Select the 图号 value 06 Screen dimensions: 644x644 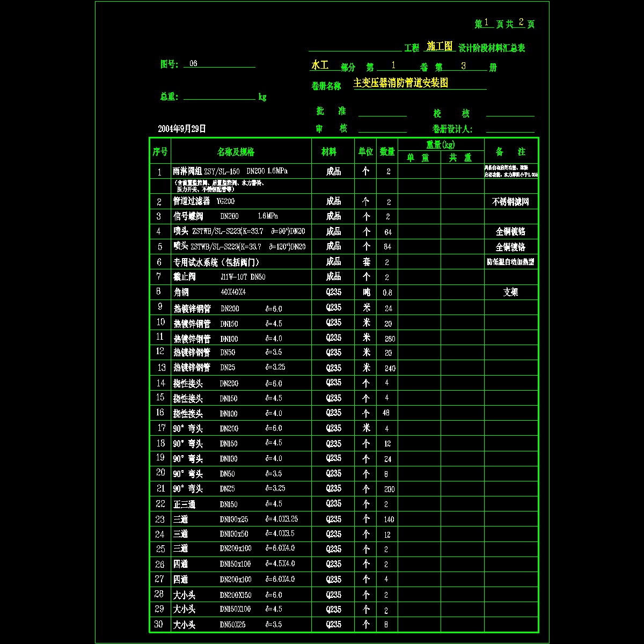(x=193, y=63)
